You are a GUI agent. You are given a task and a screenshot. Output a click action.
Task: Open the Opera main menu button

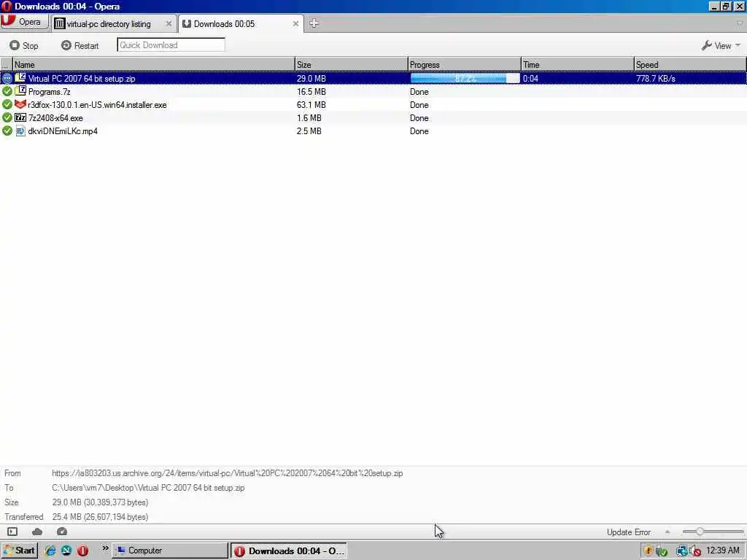tap(24, 22)
